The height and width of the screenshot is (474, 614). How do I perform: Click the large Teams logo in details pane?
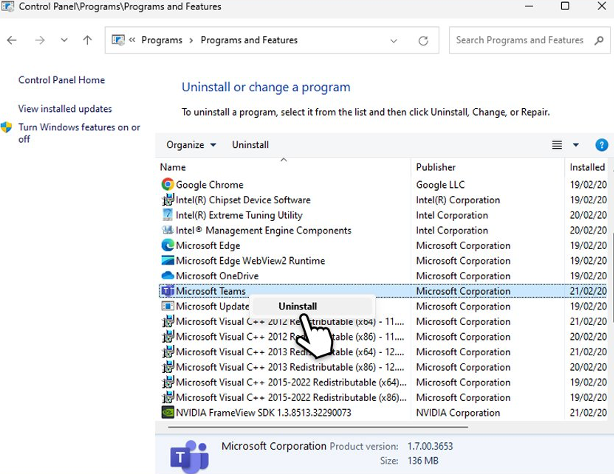pyautogui.click(x=190, y=456)
